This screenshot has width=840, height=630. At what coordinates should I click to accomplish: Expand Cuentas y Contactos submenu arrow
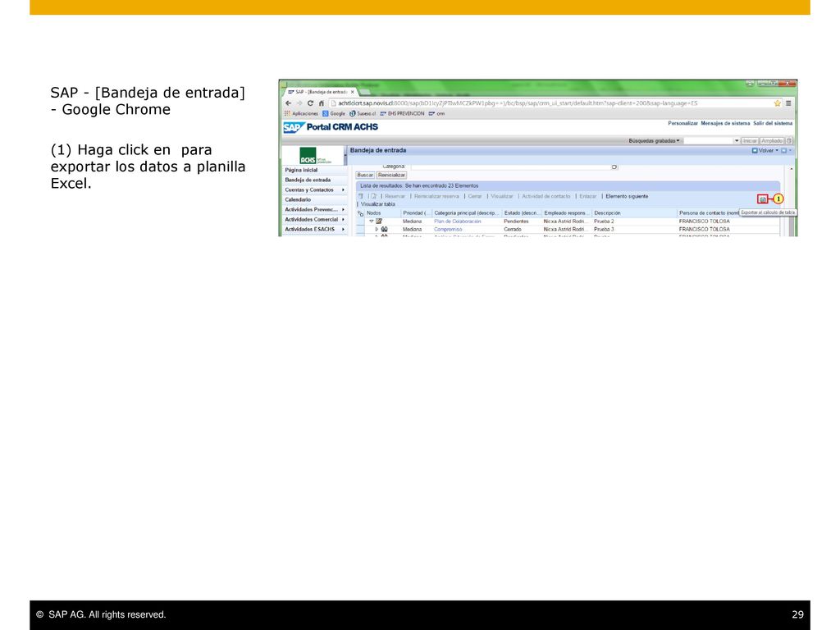[x=343, y=189]
